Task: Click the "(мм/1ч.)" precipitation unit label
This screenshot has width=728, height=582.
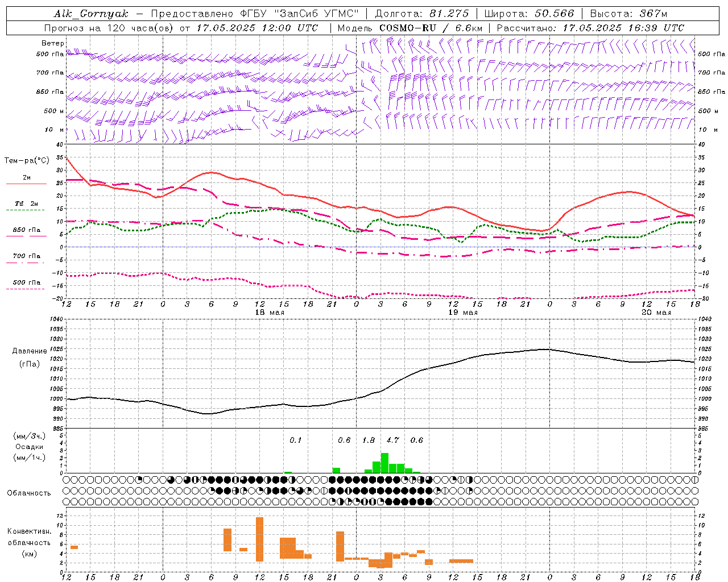Action: point(30,458)
